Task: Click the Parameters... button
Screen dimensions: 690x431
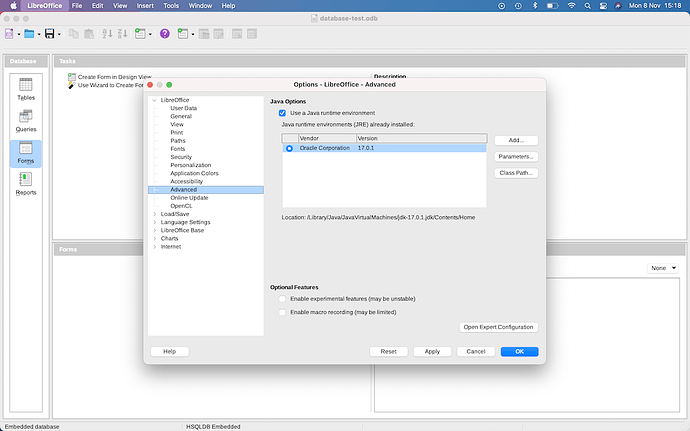Action: point(516,157)
